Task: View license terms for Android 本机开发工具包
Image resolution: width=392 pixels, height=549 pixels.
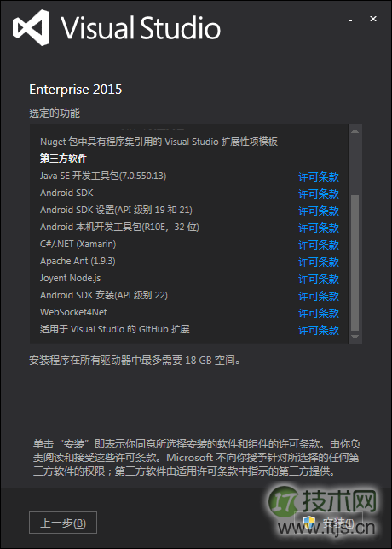Action: pyautogui.click(x=319, y=228)
